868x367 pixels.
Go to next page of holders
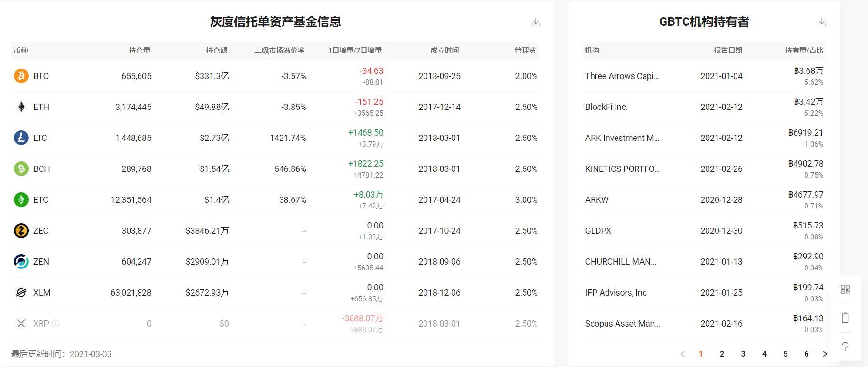pos(825,354)
